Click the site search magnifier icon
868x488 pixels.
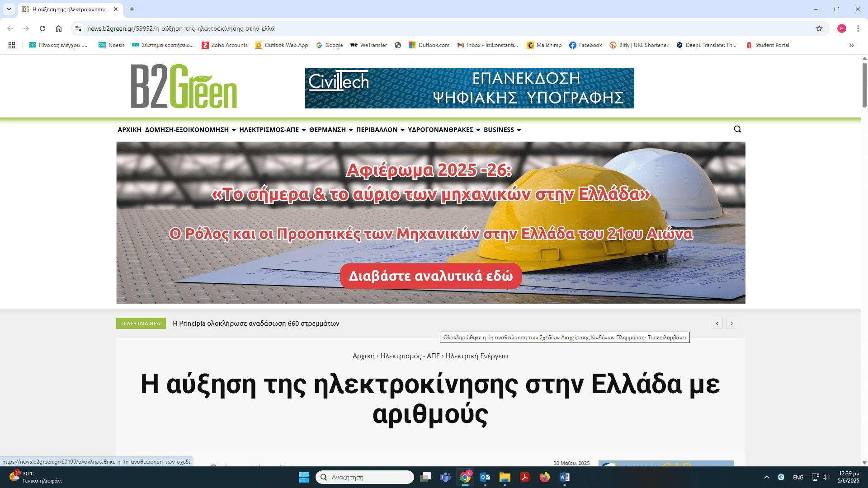[737, 129]
